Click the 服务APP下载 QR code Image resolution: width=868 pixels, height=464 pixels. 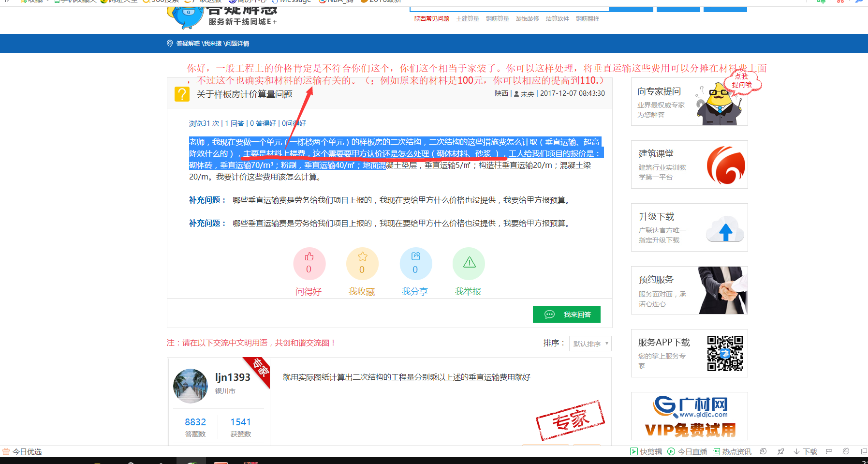click(x=725, y=353)
